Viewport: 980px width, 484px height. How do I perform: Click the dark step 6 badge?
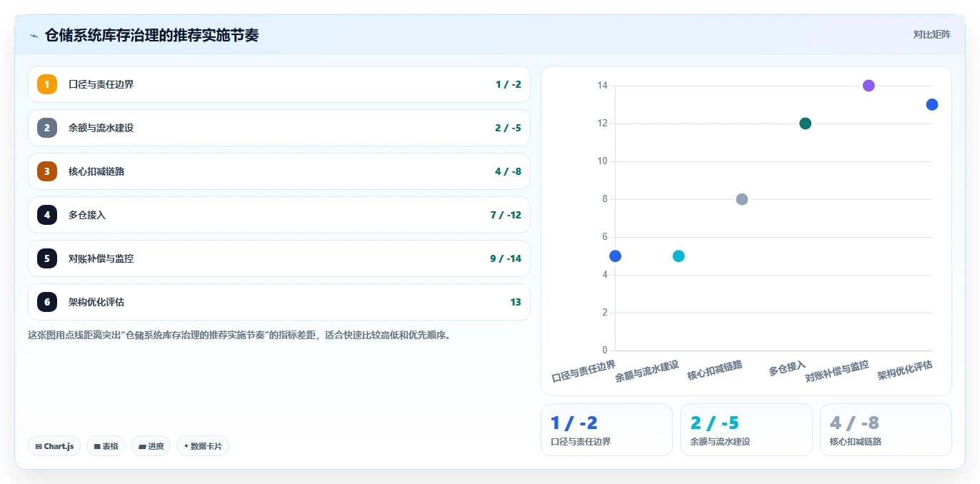coord(47,302)
